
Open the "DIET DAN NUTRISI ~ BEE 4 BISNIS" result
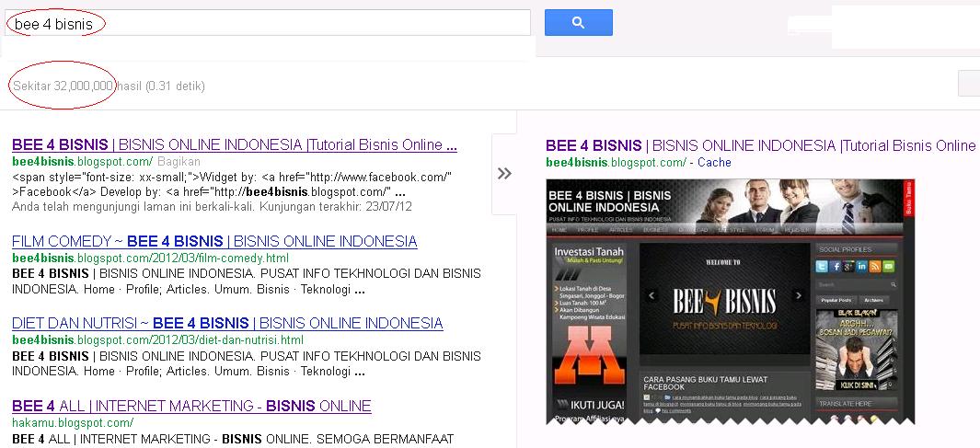click(227, 323)
